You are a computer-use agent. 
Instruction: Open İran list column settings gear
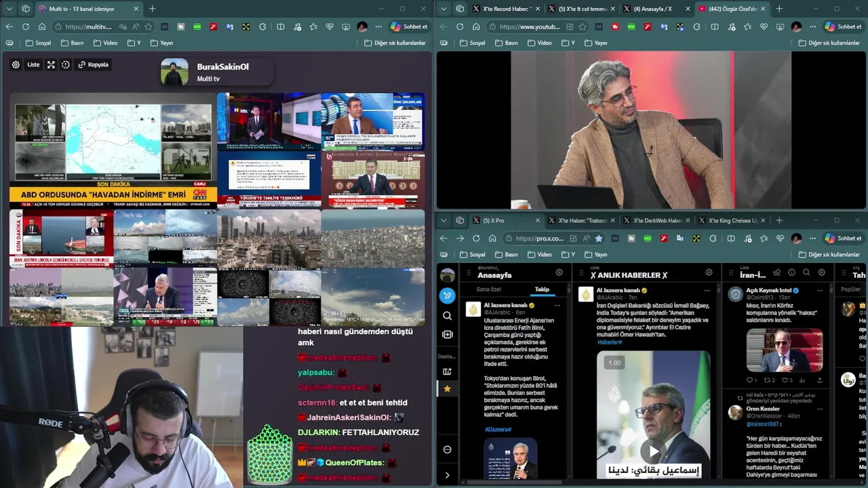[x=821, y=272]
